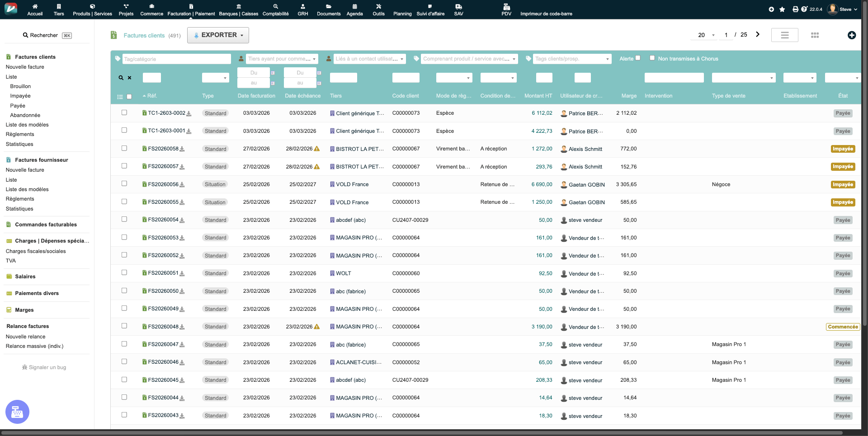868x436 pixels.
Task: Open the rows-per-page dropdown showing 20
Action: (x=706, y=35)
